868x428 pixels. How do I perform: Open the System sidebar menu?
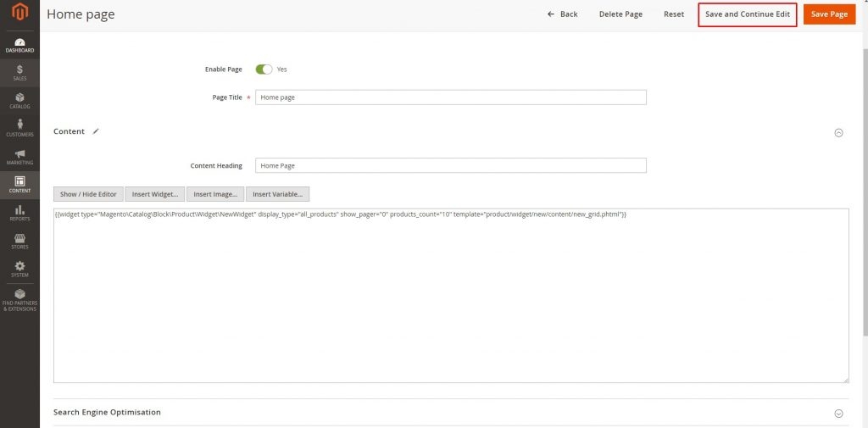[x=20, y=270]
